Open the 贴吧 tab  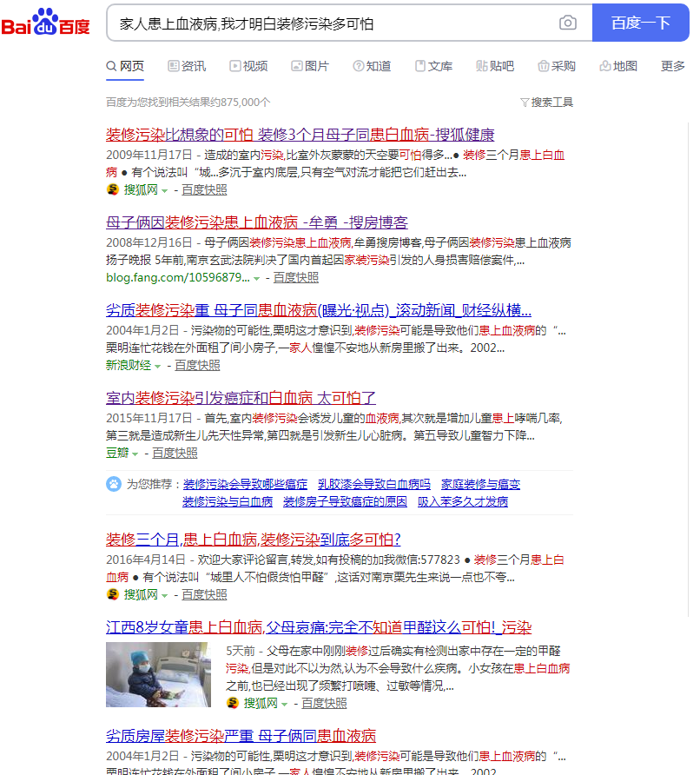pos(495,66)
